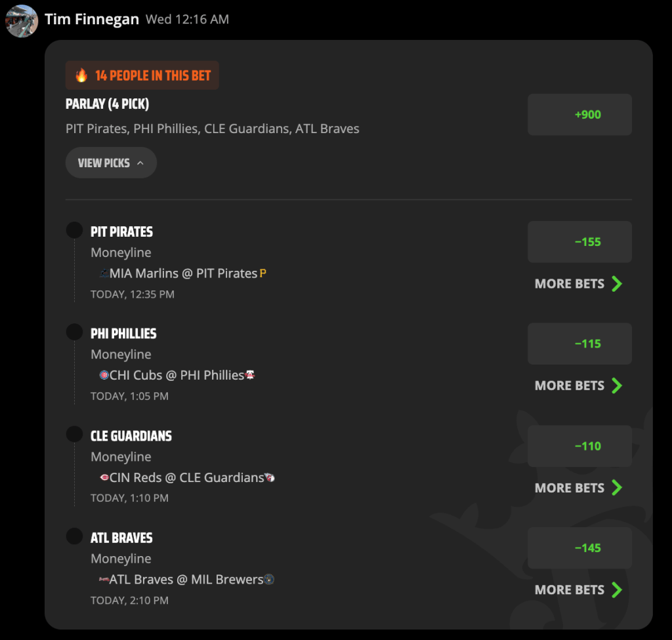Select the -110 Guardians moneyline odds
Viewport: 672px width, 640px height.
click(579, 446)
